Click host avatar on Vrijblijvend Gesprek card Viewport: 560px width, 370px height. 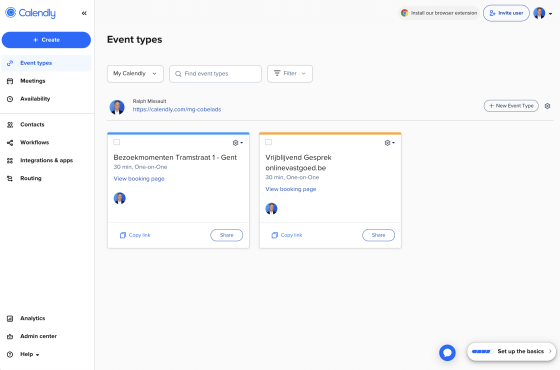point(271,209)
